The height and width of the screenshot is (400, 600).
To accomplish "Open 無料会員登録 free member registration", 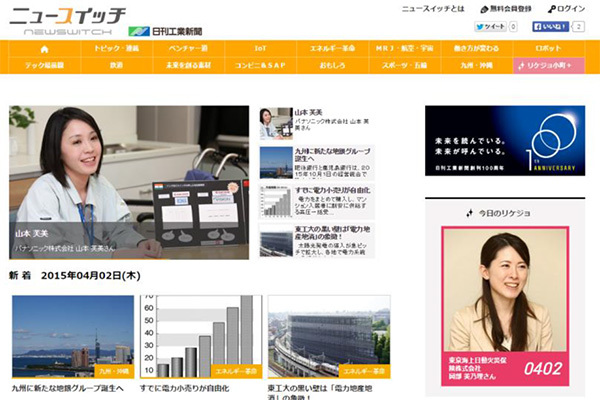I will [506, 9].
